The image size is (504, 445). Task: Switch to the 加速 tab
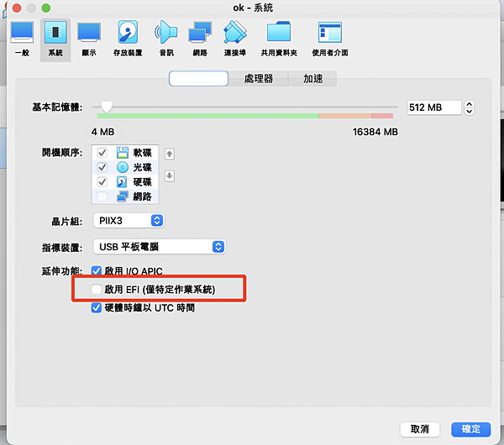(x=312, y=79)
